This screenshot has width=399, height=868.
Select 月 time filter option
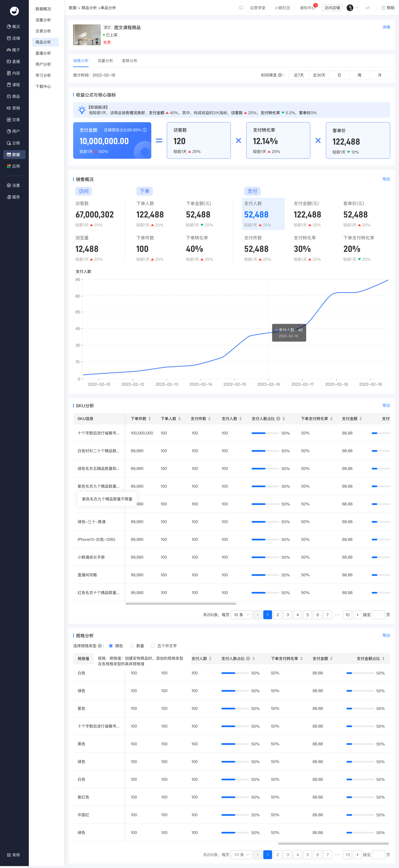click(380, 75)
